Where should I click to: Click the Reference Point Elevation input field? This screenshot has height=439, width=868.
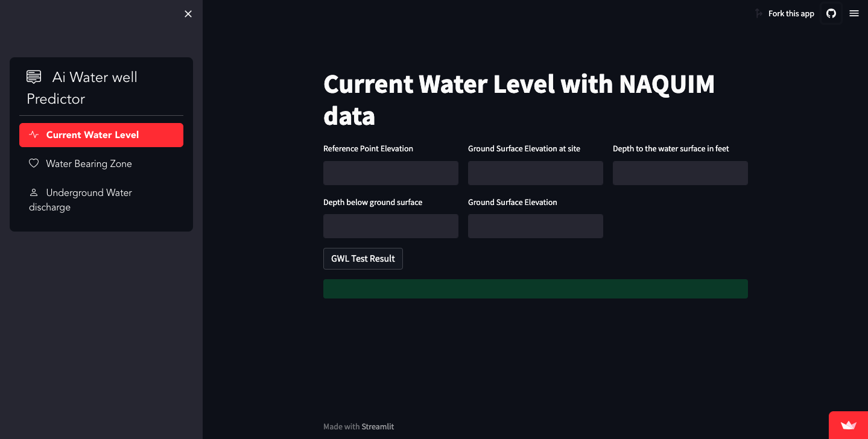(390, 173)
